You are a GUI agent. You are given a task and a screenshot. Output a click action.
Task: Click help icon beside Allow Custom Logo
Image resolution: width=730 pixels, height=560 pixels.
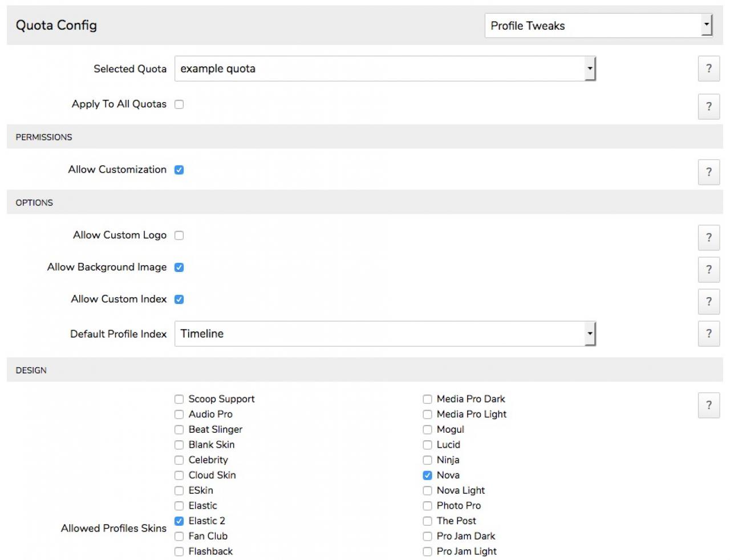coord(708,238)
